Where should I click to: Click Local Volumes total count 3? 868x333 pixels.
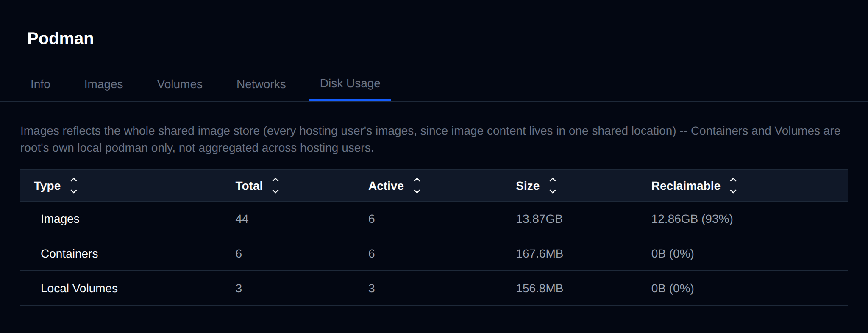click(x=239, y=288)
